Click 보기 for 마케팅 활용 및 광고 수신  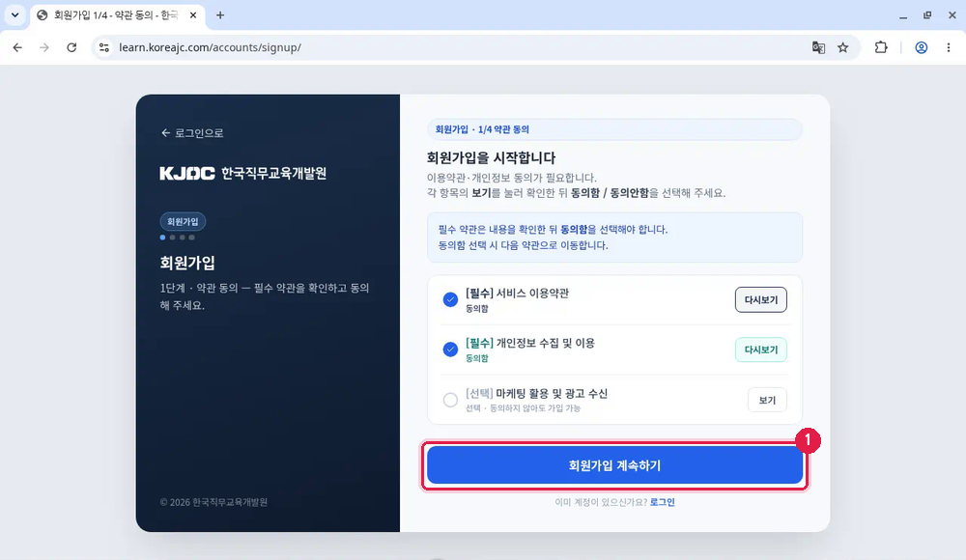pyautogui.click(x=767, y=400)
